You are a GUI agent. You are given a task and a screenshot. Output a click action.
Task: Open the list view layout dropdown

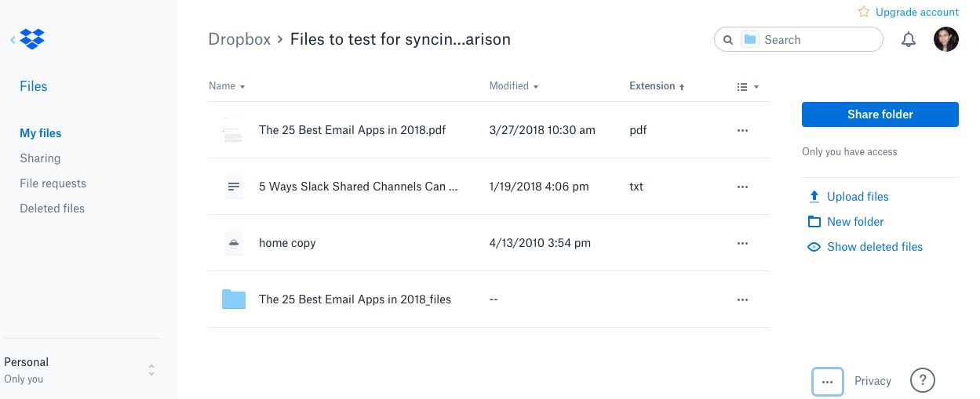tap(748, 87)
